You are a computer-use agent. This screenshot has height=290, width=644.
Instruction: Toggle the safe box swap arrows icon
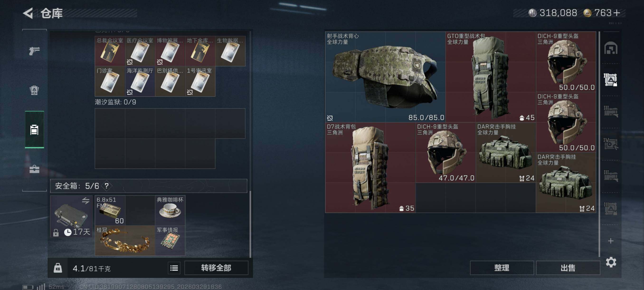click(85, 200)
